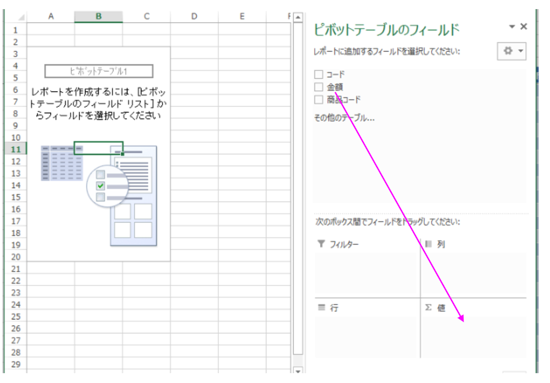Click the pivot table placeholder illustration
Screen dimensions: 550x383
click(99, 195)
